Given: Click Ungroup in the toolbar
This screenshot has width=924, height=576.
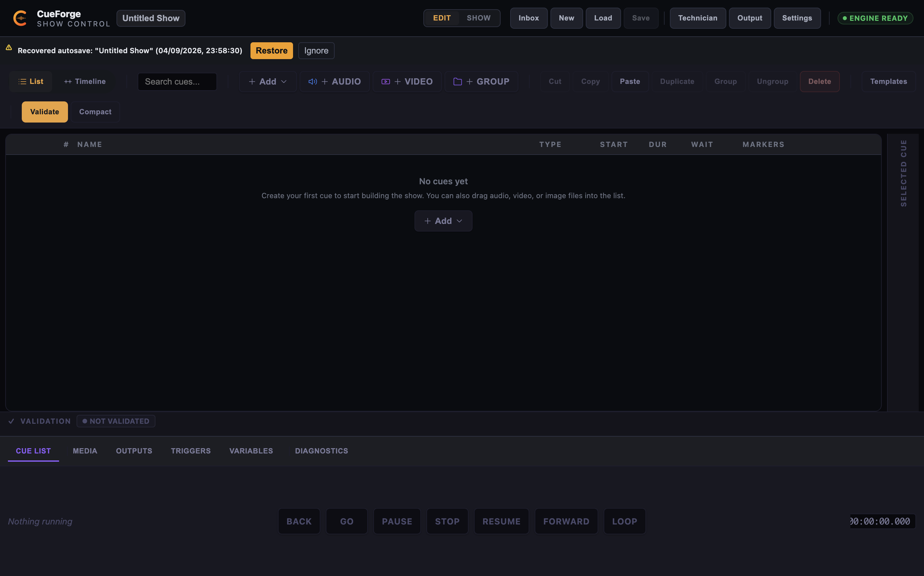Looking at the screenshot, I should point(773,82).
